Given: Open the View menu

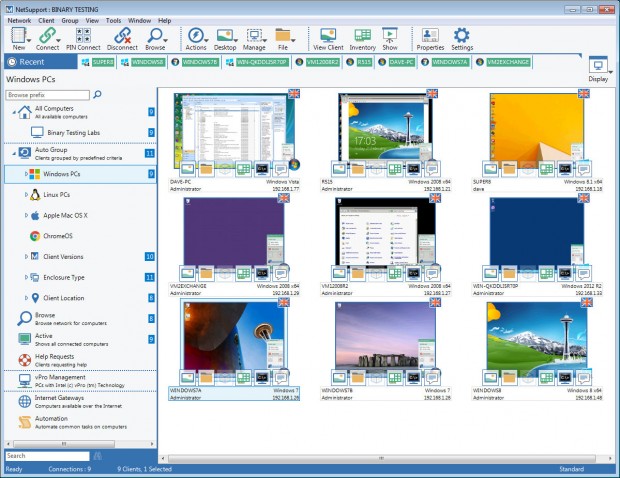Looking at the screenshot, I should tap(92, 21).
